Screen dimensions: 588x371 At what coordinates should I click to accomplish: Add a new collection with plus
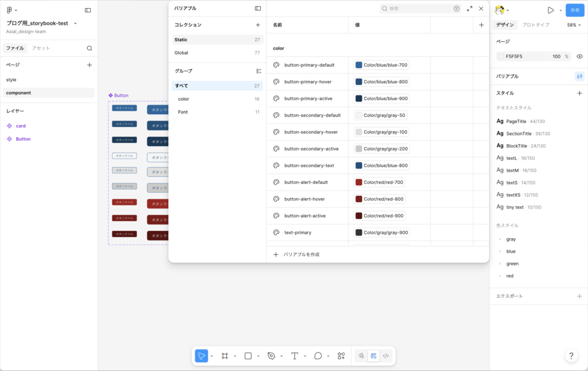pyautogui.click(x=258, y=25)
